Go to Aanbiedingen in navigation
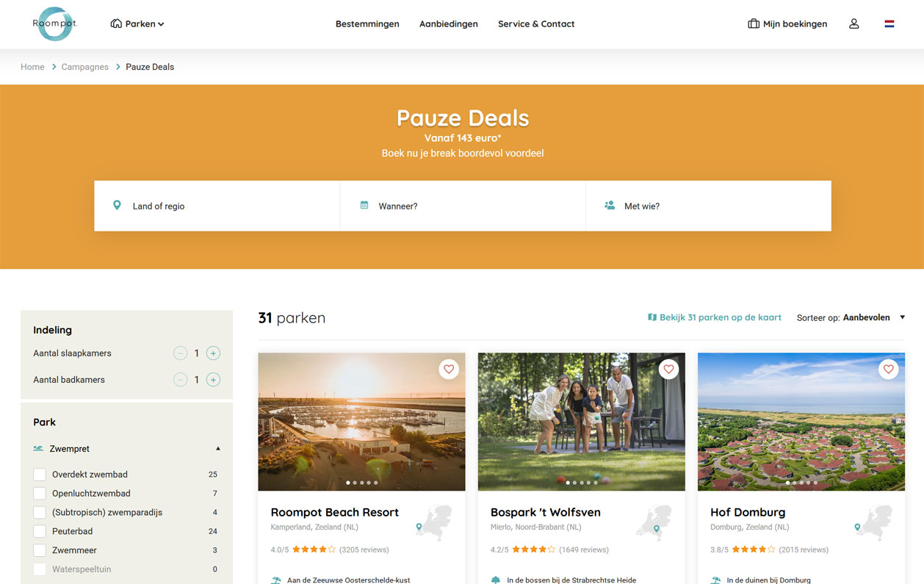Viewport: 924px width, 584px height. [448, 24]
